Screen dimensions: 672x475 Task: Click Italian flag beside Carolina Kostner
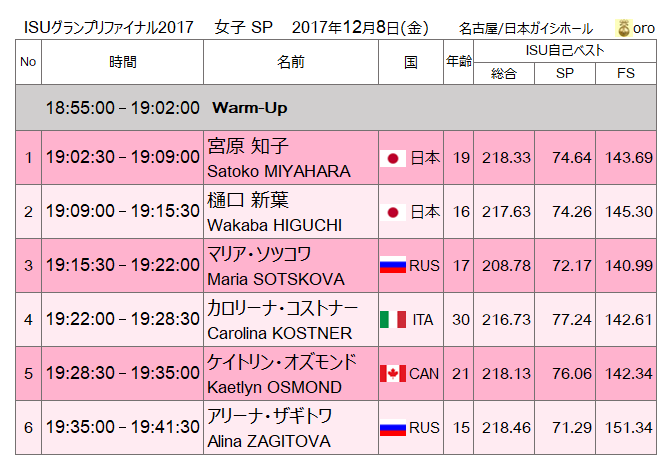coord(393,320)
